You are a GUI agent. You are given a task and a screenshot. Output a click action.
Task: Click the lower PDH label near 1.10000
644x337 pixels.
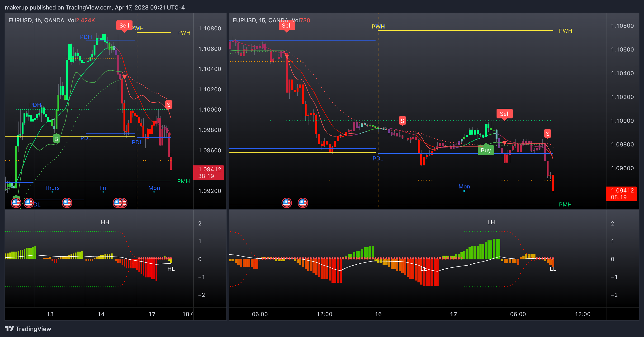point(35,105)
